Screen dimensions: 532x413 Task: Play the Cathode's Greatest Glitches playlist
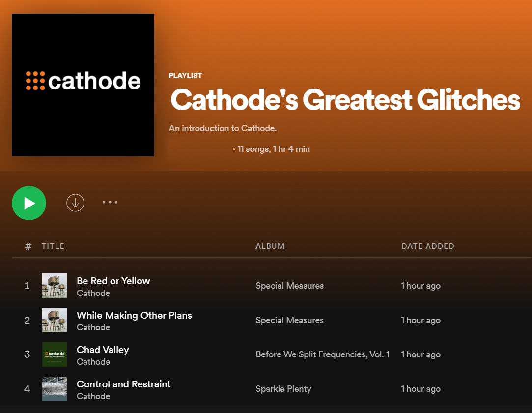click(x=29, y=203)
